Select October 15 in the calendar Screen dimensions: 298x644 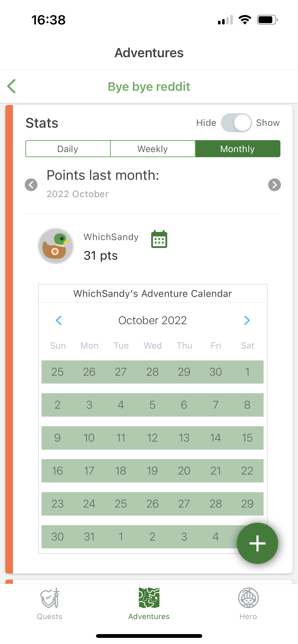pyautogui.click(x=247, y=438)
